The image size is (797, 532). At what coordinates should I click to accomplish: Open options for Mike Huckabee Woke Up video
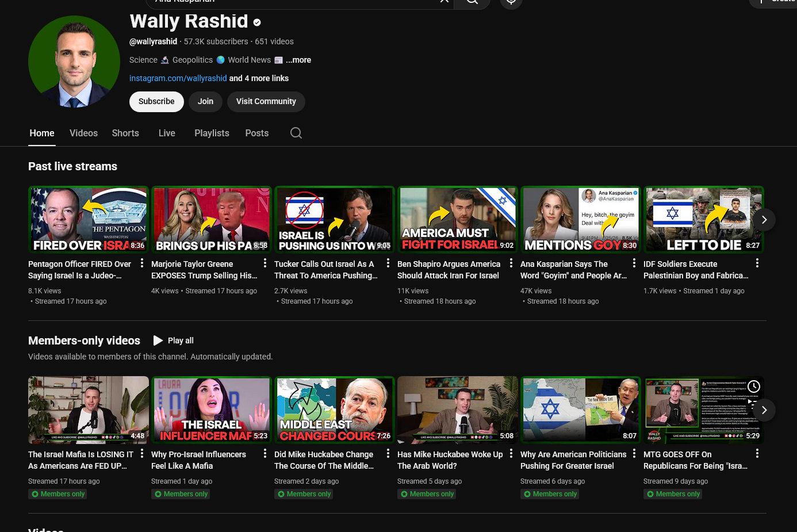[511, 454]
